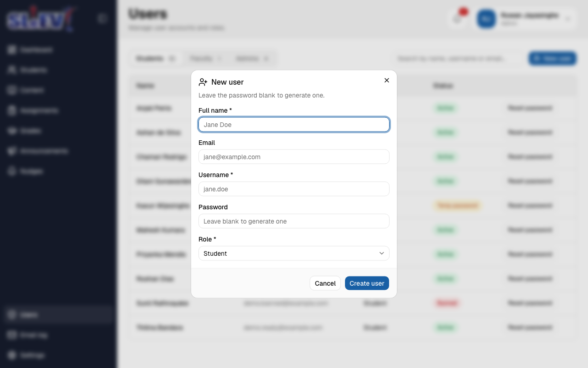Click the blue profile avatar in the header

tap(487, 19)
